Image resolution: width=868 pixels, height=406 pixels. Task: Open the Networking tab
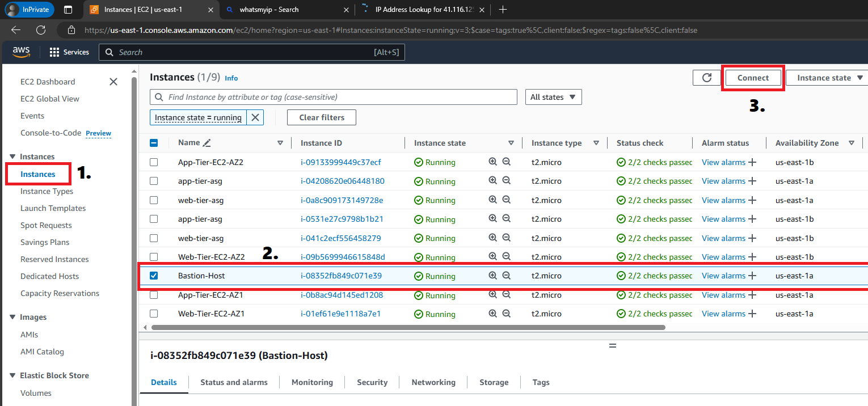point(433,382)
